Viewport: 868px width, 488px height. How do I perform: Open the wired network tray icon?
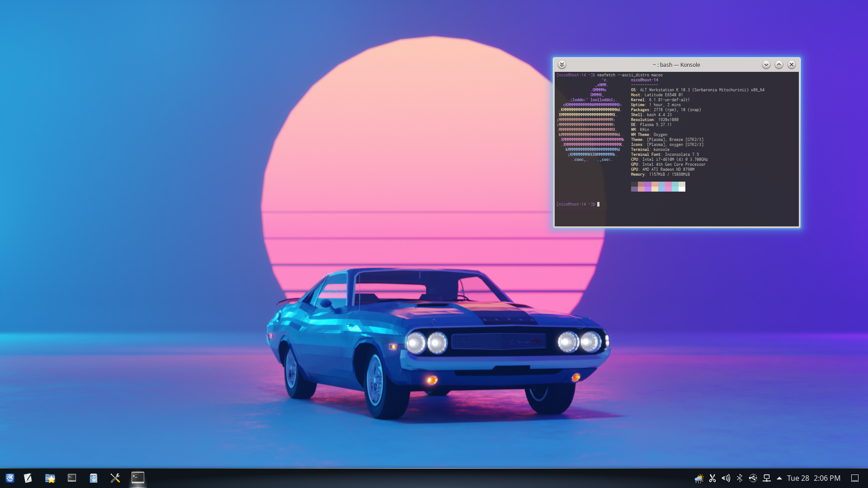coord(767,478)
